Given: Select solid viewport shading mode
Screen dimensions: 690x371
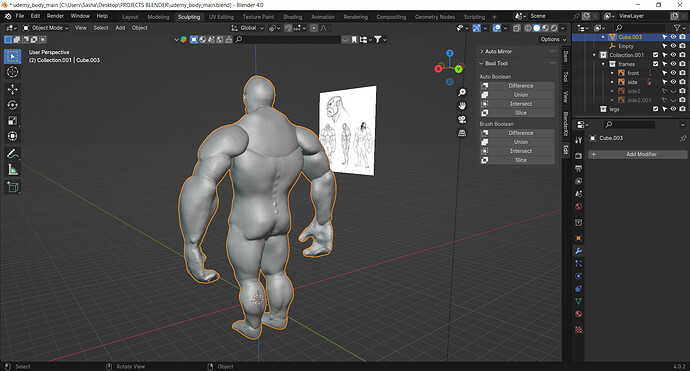Looking at the screenshot, I should pos(537,28).
